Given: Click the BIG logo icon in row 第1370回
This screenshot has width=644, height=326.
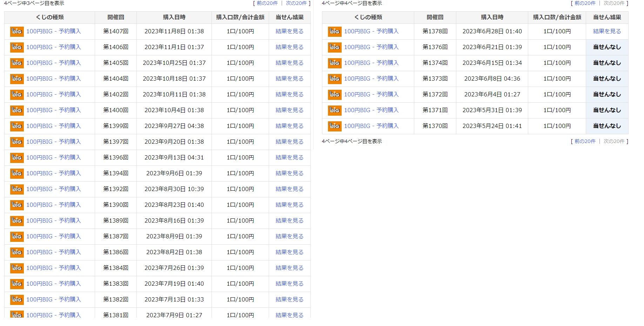Looking at the screenshot, I should 335,126.
